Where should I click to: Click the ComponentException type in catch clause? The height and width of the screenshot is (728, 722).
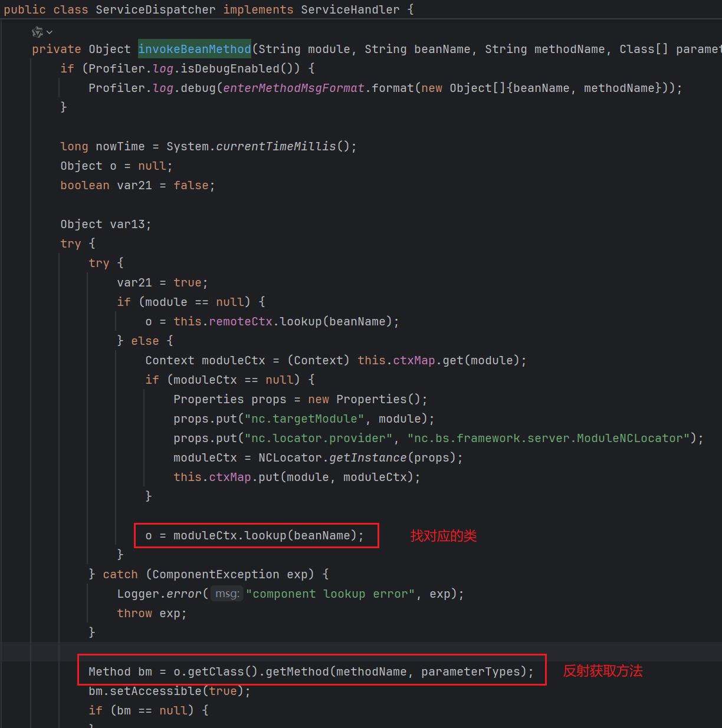pyautogui.click(x=215, y=574)
